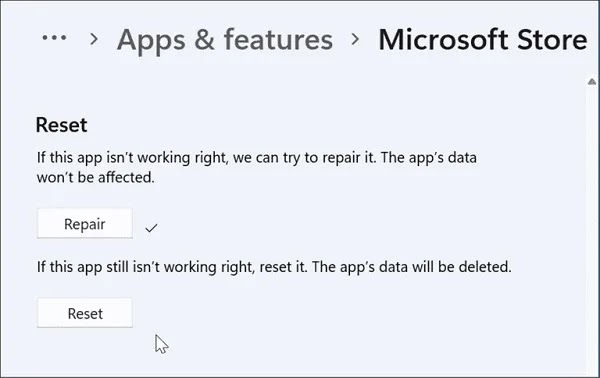Click the checkmark next to Repair
600x378 pixels.
pos(151,228)
